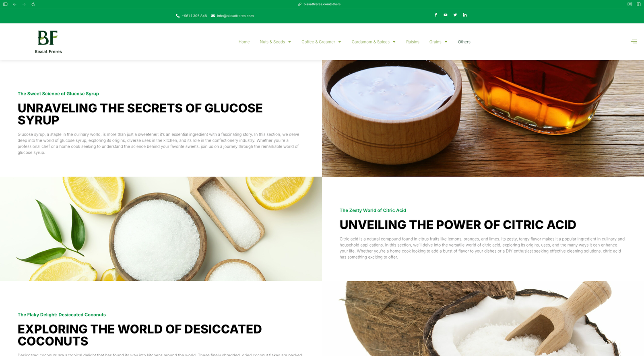
Task: Expand the Grains dropdown menu
Action: point(438,42)
